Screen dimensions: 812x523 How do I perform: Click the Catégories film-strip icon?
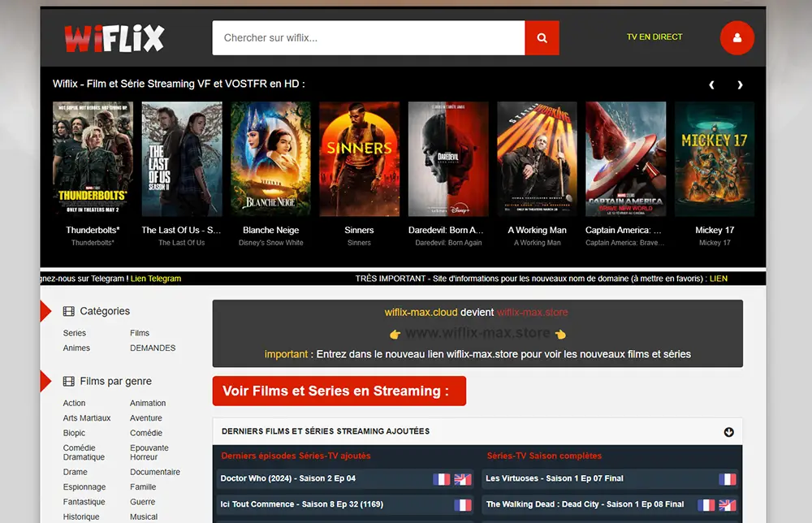[68, 311]
